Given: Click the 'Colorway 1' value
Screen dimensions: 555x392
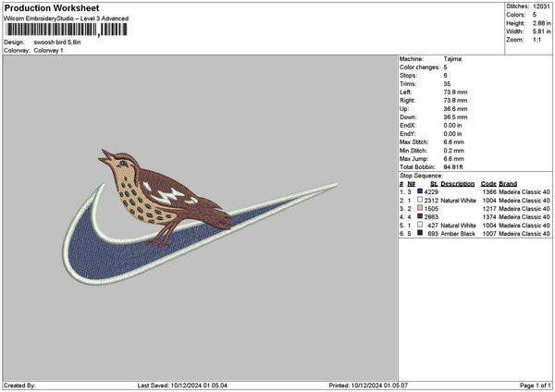Looking at the screenshot, I should [x=48, y=51].
